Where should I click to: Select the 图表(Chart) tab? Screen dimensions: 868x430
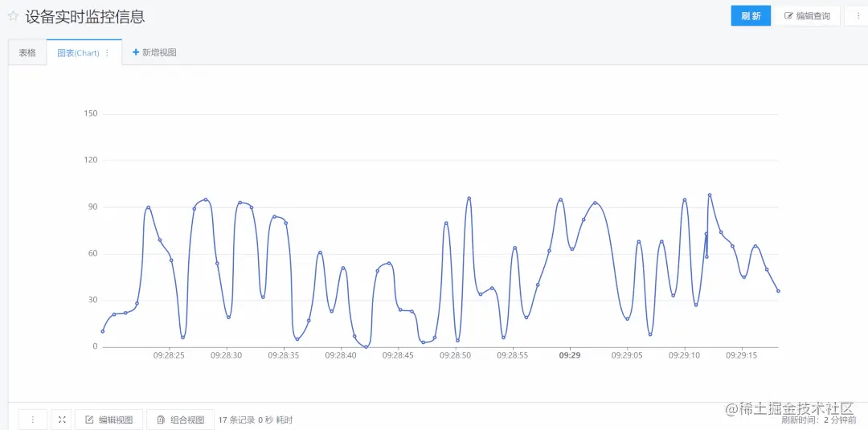coord(78,52)
